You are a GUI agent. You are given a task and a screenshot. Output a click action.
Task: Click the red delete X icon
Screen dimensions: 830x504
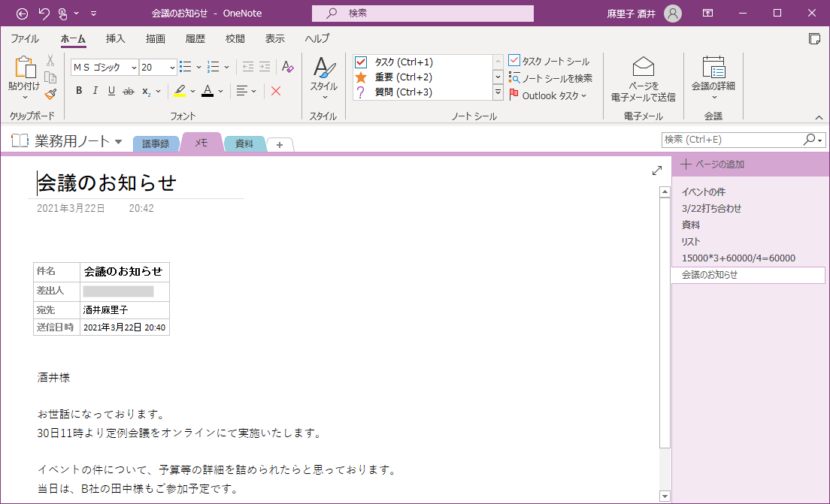(276, 91)
